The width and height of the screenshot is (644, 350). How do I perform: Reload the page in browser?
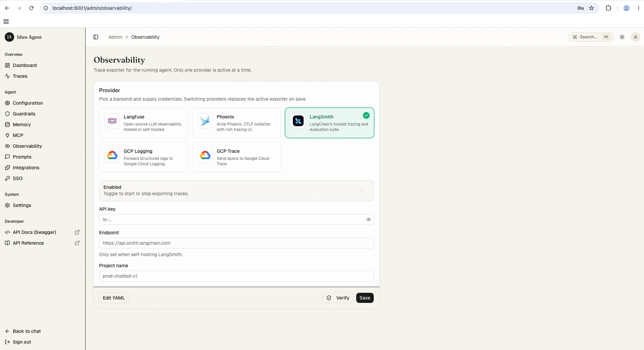tap(31, 8)
